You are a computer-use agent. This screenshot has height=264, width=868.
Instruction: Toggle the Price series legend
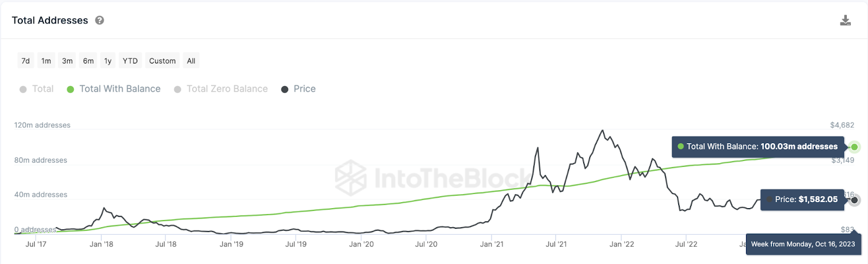[298, 89]
